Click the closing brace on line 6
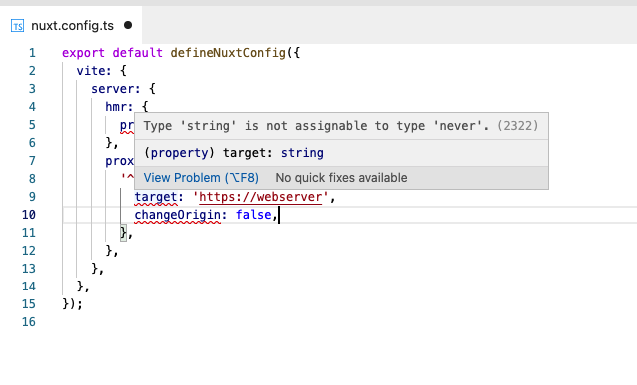 [x=109, y=143]
